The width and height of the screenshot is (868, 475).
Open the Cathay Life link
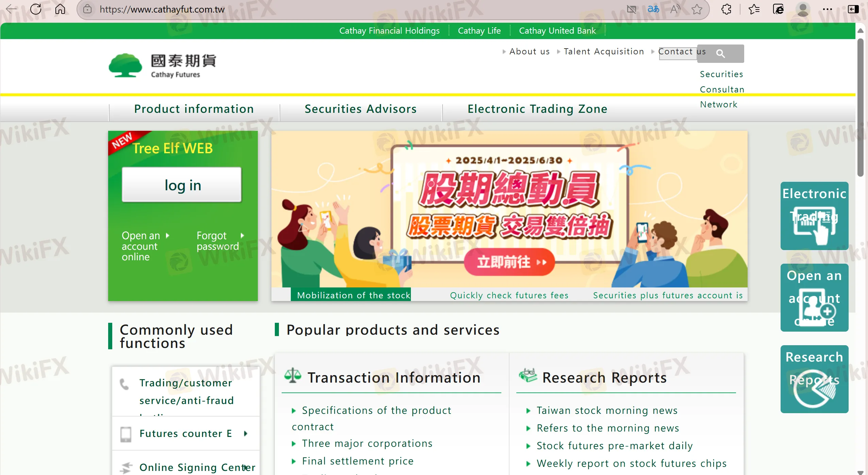(x=479, y=31)
